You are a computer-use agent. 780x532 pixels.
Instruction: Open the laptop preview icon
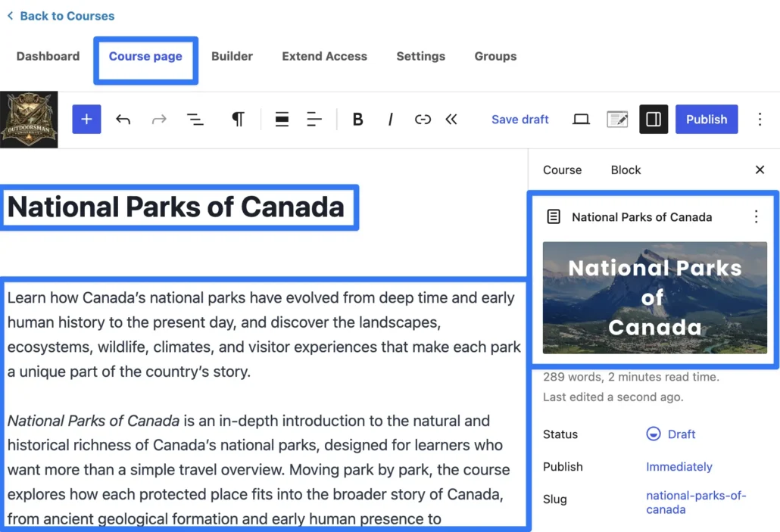(581, 120)
